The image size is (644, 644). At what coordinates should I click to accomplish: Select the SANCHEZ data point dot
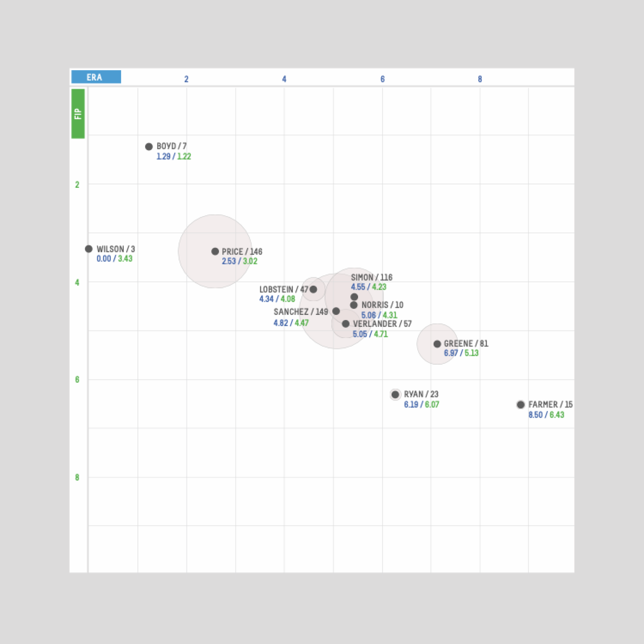336,311
